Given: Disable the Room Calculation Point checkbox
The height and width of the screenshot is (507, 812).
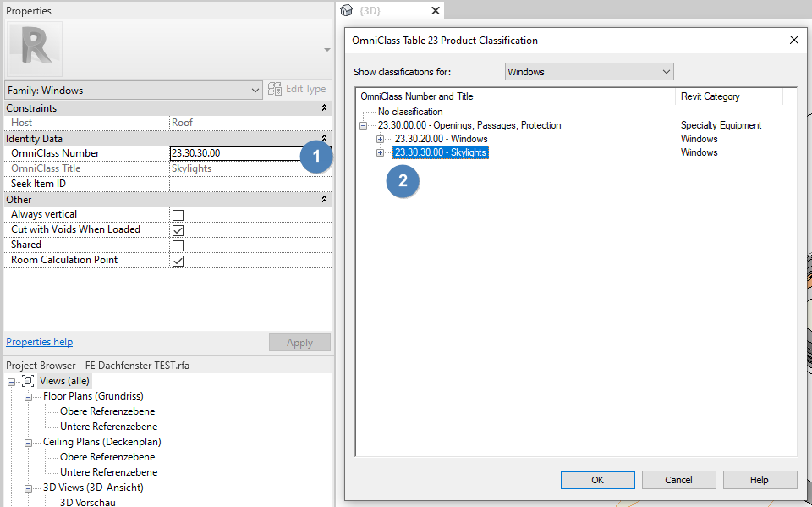Looking at the screenshot, I should (x=178, y=260).
